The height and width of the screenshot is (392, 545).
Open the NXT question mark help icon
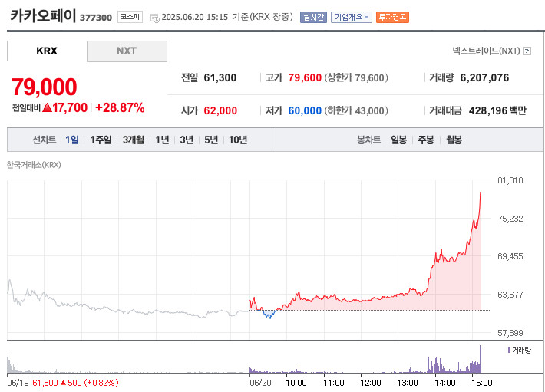[x=527, y=51]
